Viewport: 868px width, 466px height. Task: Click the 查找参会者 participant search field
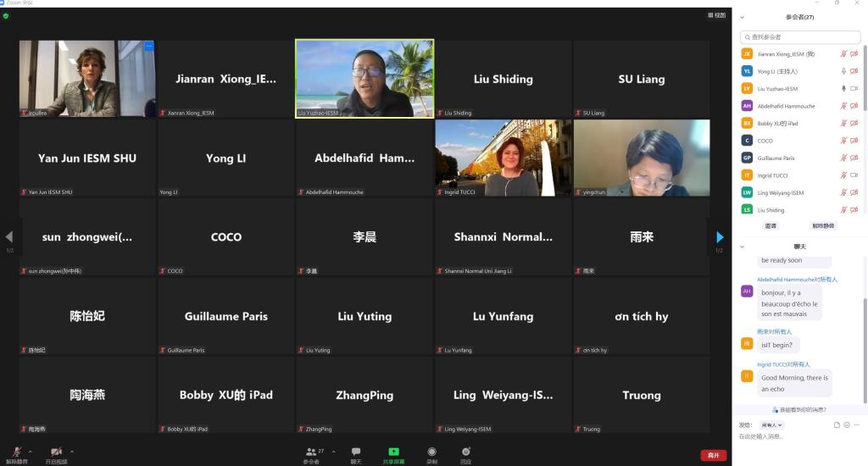coord(800,37)
